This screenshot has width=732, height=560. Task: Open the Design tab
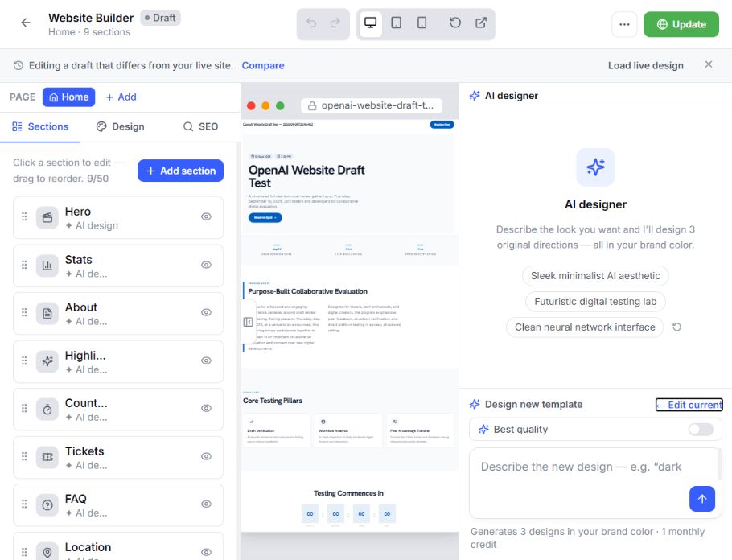click(121, 126)
